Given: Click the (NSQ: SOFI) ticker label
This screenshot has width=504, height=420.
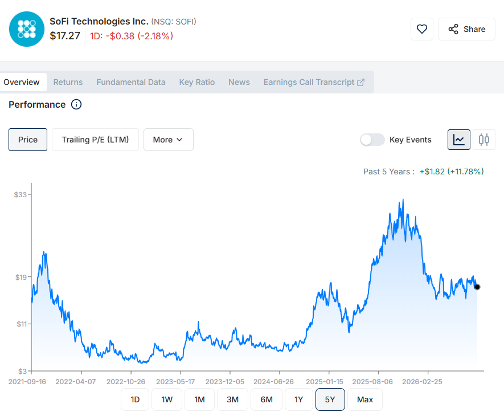Looking at the screenshot, I should point(174,22).
